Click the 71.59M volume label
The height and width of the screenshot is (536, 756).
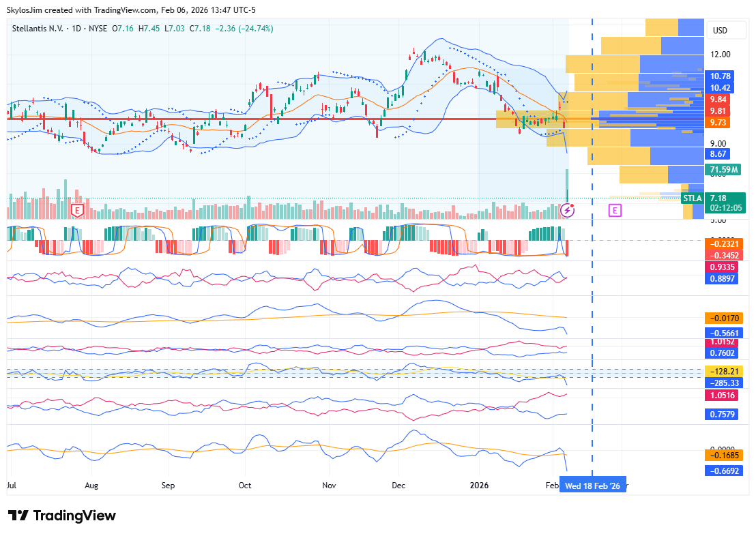(x=724, y=169)
